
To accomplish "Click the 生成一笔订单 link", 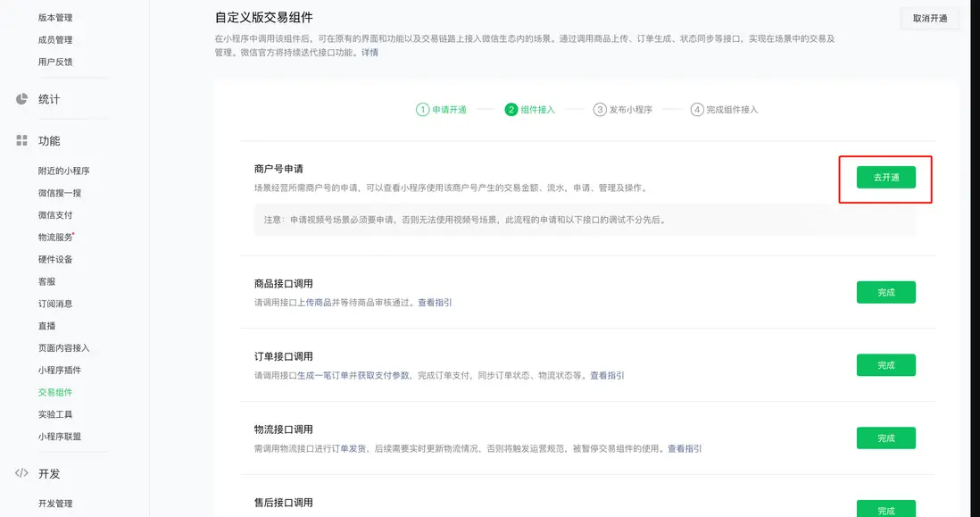I will coord(323,376).
